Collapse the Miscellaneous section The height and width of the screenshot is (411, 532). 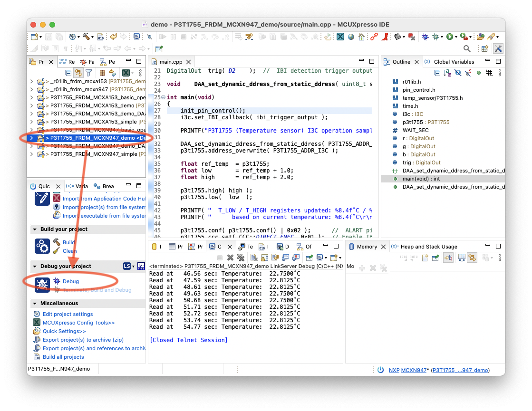coord(35,303)
